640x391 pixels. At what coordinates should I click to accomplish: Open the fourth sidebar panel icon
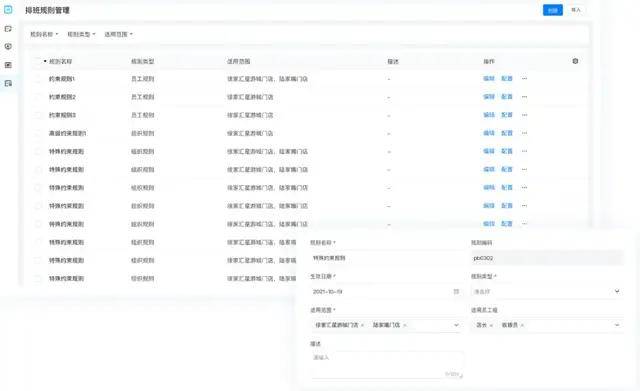pyautogui.click(x=8, y=65)
